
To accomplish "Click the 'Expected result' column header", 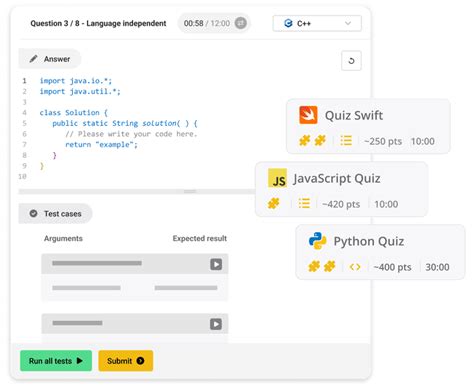I will (x=200, y=238).
